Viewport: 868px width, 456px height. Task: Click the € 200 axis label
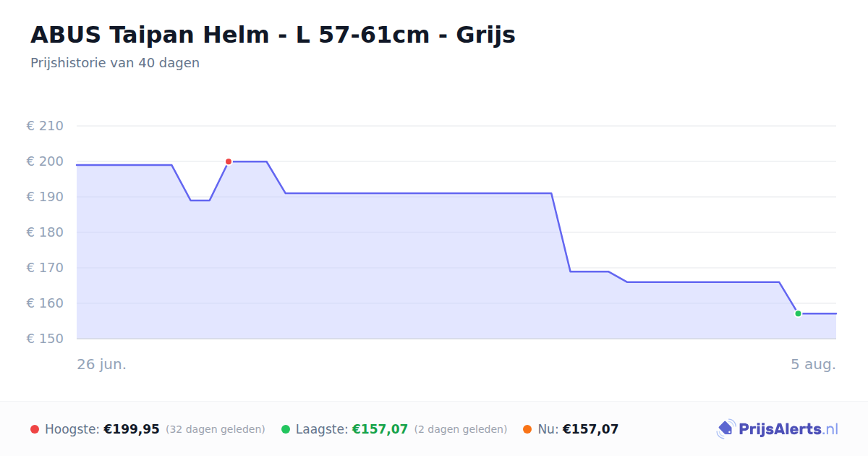pyautogui.click(x=45, y=161)
